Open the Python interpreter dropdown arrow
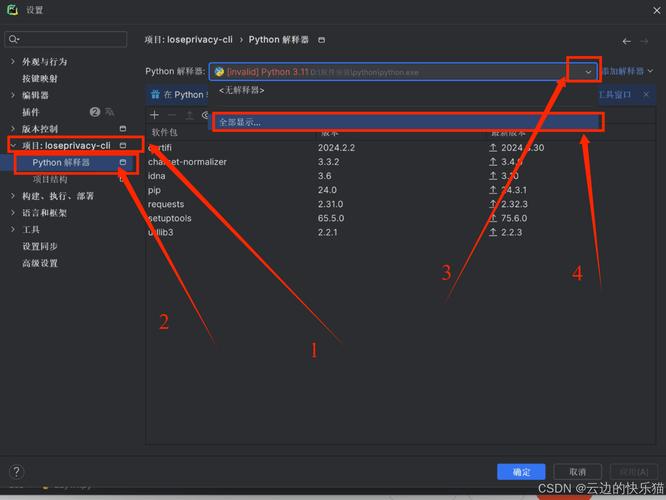666x500 pixels. click(x=588, y=72)
